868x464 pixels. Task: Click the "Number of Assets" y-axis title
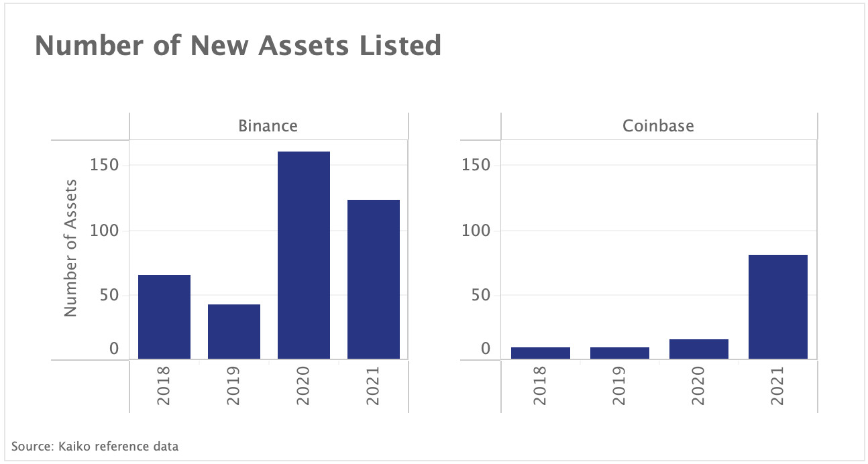[71, 248]
